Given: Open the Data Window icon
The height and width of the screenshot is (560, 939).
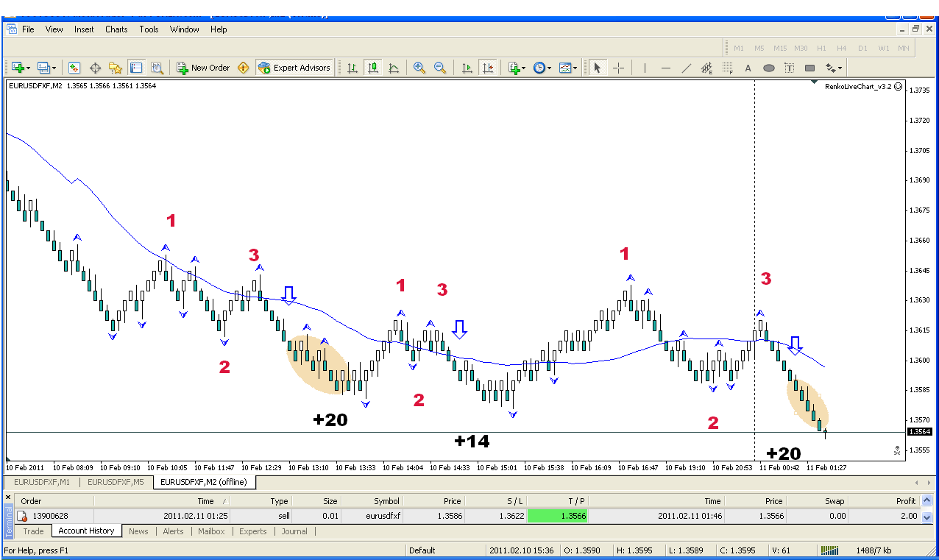Looking at the screenshot, I should pos(95,68).
